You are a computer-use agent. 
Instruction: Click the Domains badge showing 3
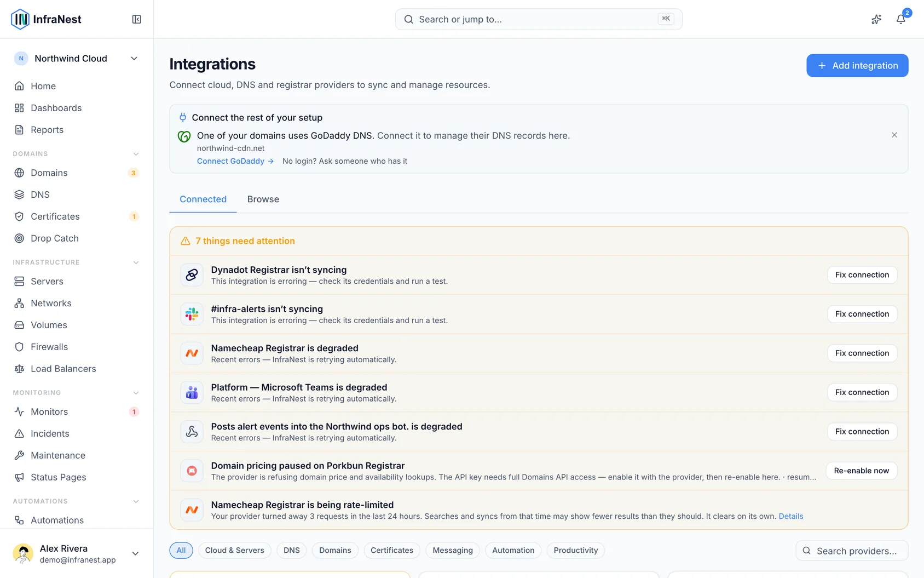pos(133,173)
